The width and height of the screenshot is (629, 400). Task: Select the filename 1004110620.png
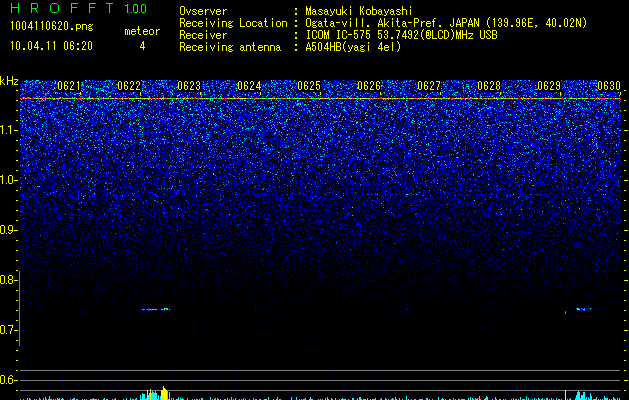coord(52,26)
